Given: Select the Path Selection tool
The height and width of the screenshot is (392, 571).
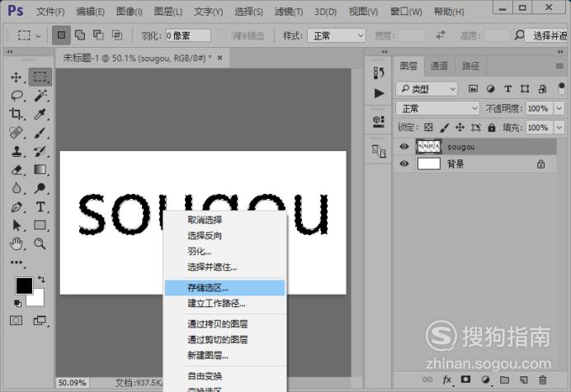Looking at the screenshot, I should (x=17, y=225).
